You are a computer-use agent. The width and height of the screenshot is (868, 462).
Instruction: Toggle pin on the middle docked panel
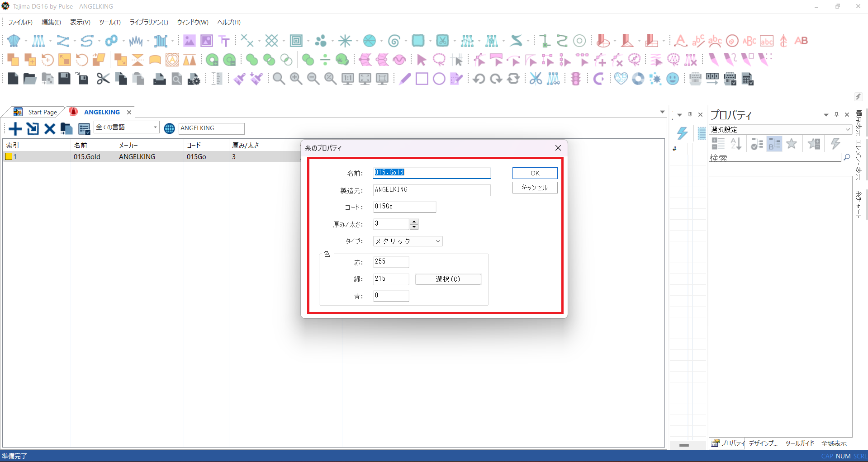click(690, 115)
